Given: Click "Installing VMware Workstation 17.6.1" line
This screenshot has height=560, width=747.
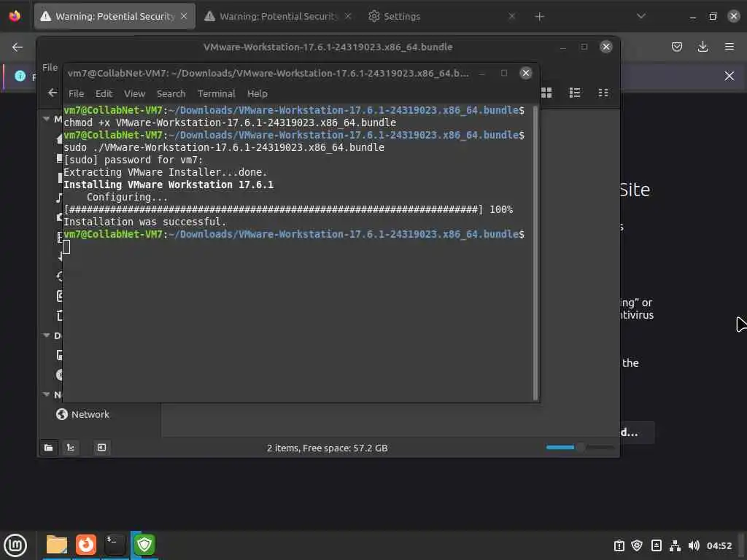Looking at the screenshot, I should [x=169, y=184].
